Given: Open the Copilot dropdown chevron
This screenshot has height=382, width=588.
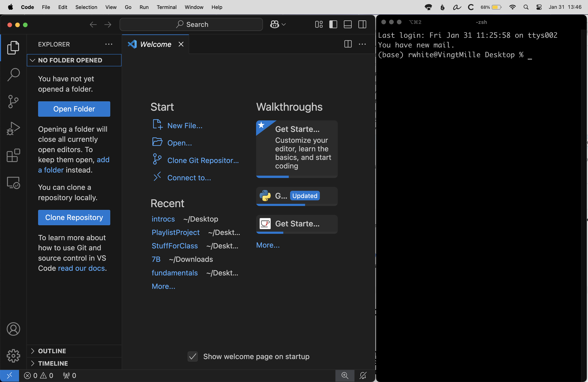Looking at the screenshot, I should [284, 24].
